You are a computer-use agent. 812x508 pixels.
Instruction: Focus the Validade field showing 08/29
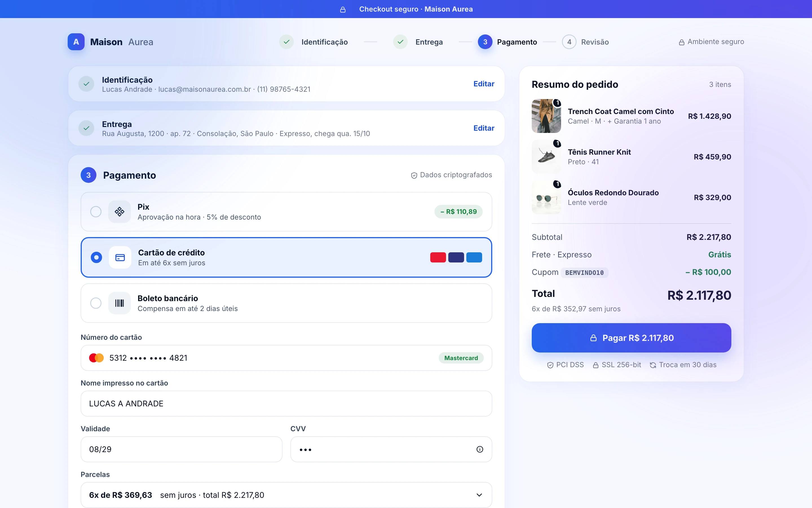(x=181, y=449)
